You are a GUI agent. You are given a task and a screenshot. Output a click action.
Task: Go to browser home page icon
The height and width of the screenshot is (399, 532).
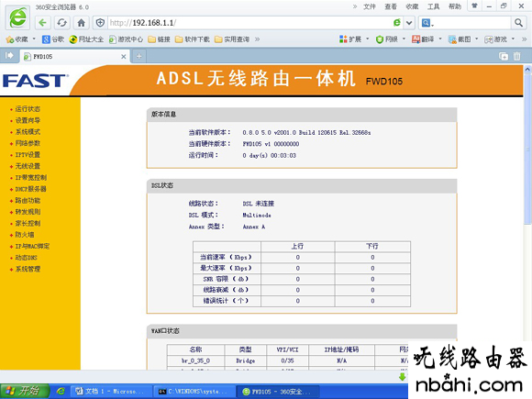point(81,23)
